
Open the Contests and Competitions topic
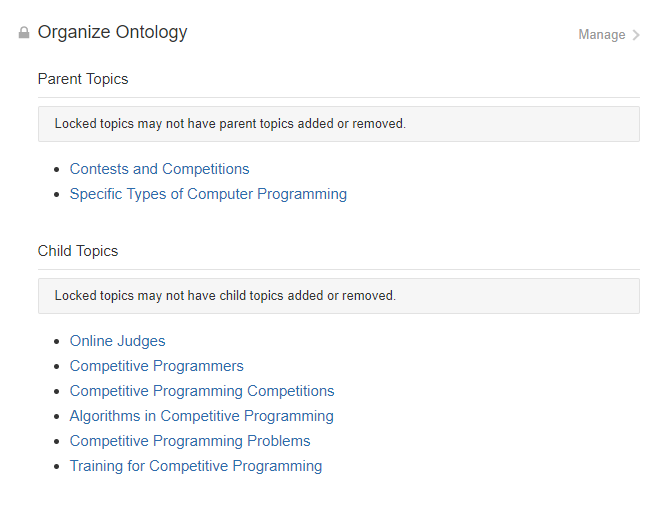click(x=159, y=169)
